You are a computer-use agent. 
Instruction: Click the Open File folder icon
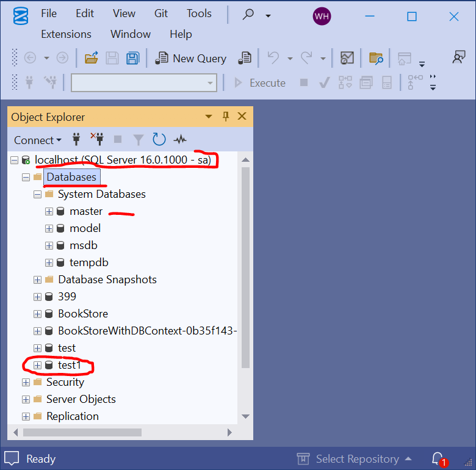tap(92, 58)
